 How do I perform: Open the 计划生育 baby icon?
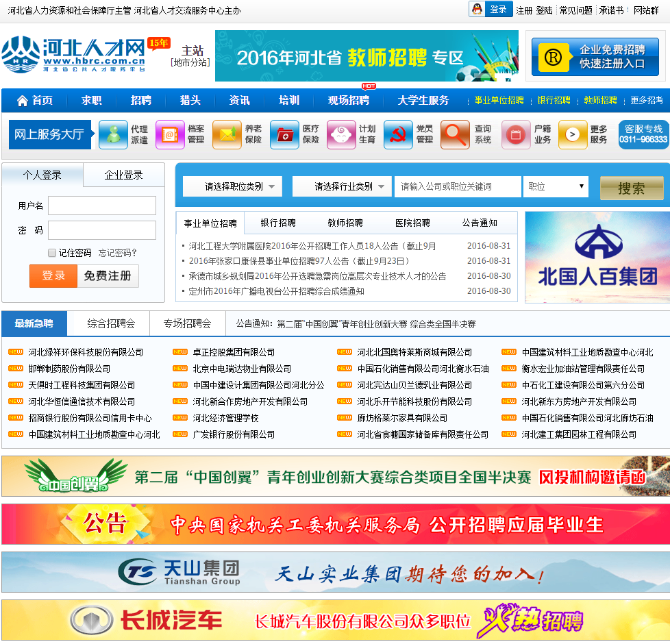341,134
